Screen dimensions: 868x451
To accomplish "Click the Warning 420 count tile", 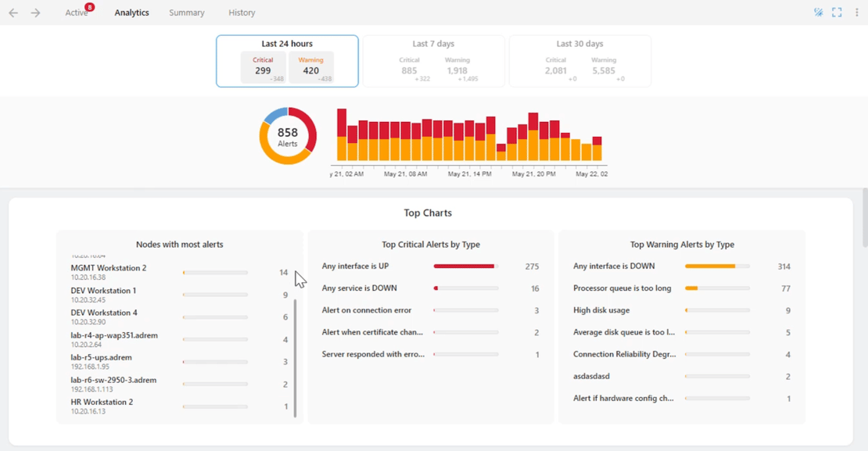I will coord(310,67).
